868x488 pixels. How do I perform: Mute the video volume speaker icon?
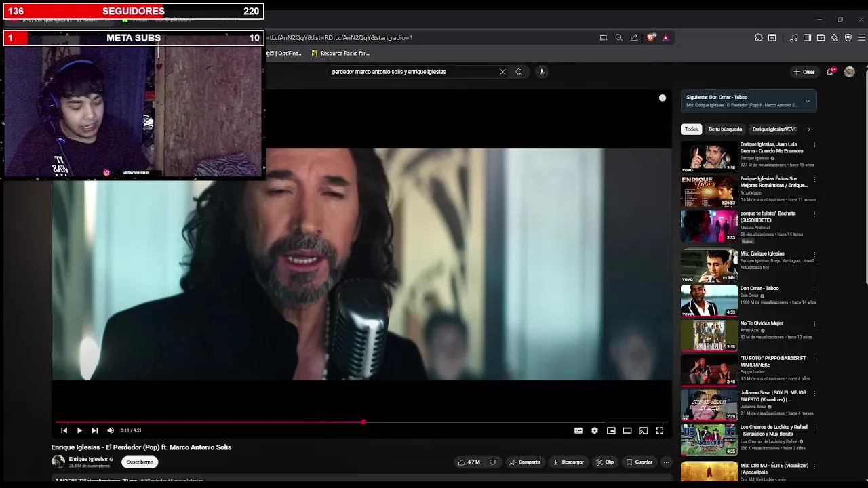[x=111, y=430]
